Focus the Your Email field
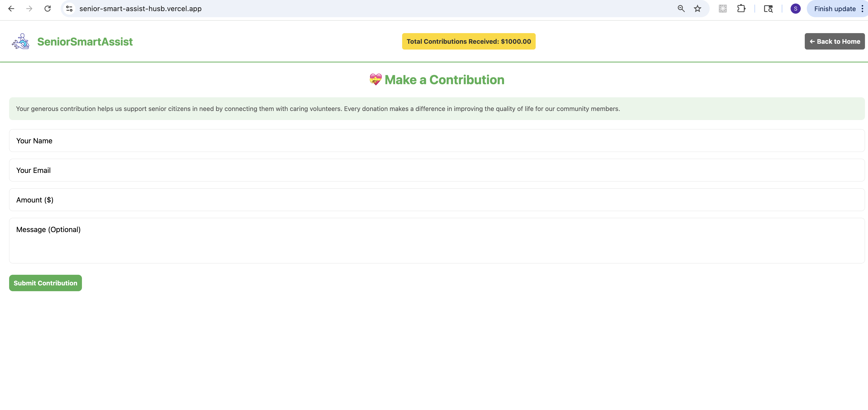Screen dimensions: 868x410 (x=437, y=170)
